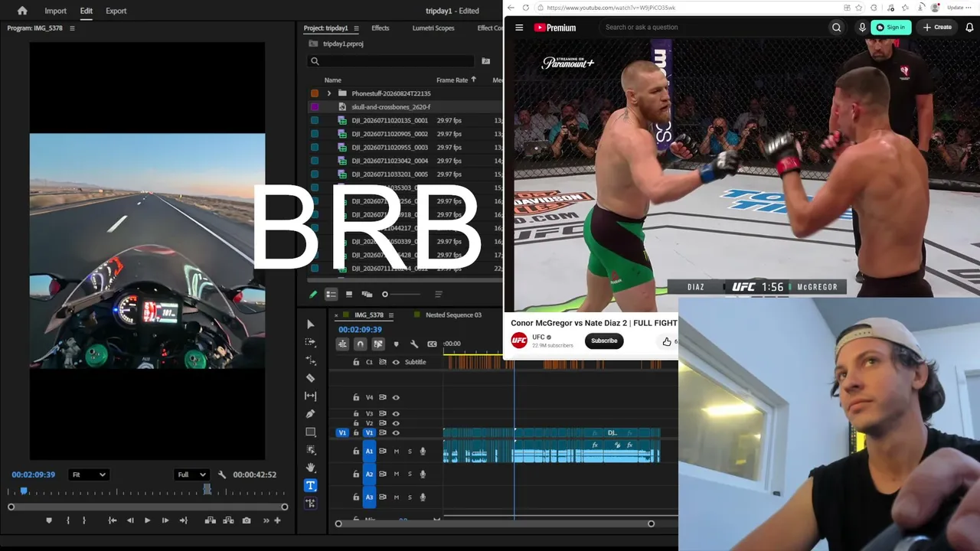The width and height of the screenshot is (980, 551).
Task: Select the Type tool
Action: click(310, 485)
